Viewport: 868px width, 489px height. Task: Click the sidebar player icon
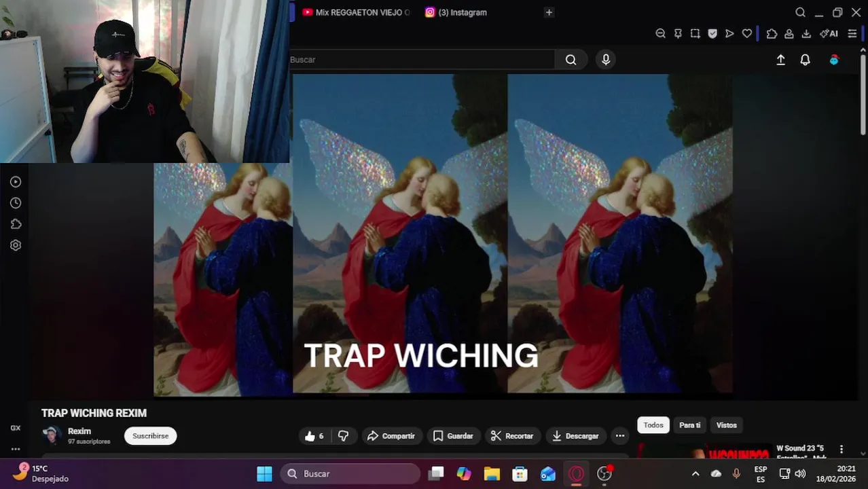(16, 181)
